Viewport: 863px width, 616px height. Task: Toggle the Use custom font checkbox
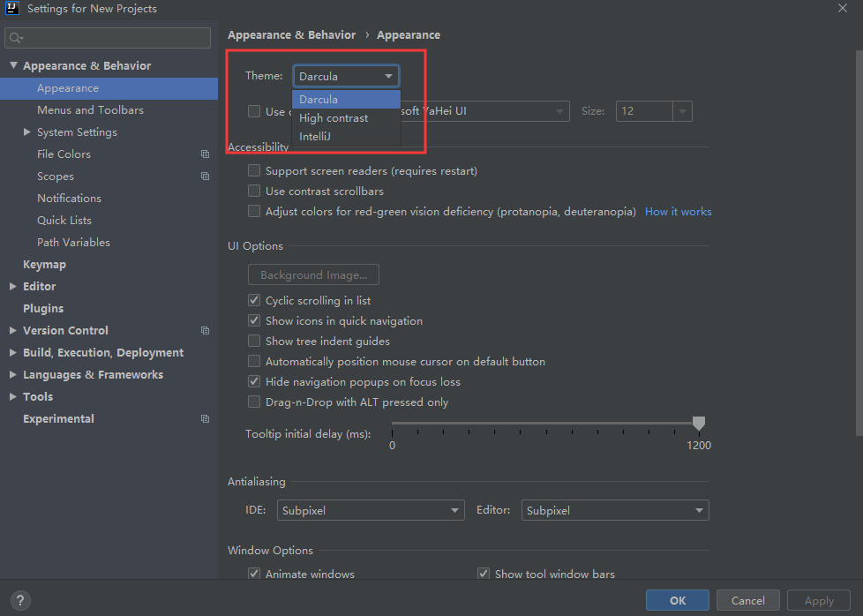click(x=254, y=111)
